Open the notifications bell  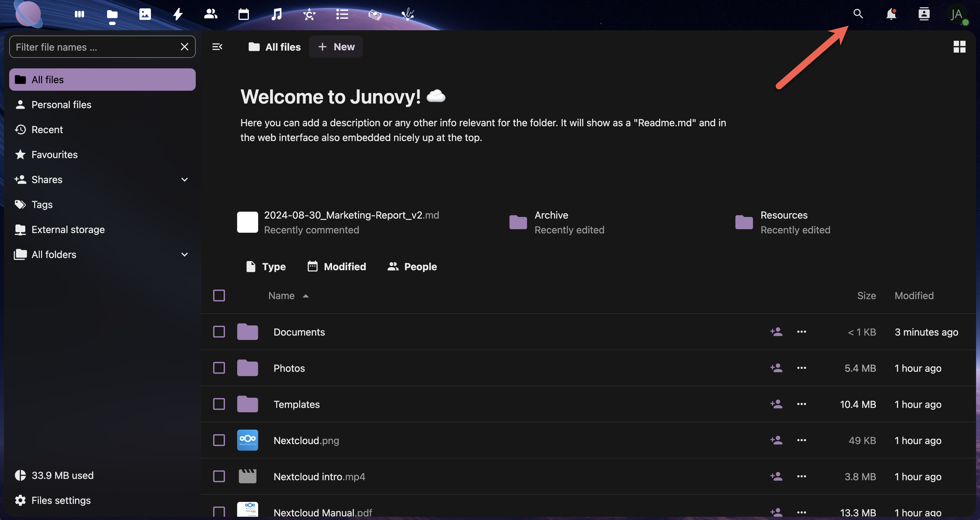[x=891, y=14]
